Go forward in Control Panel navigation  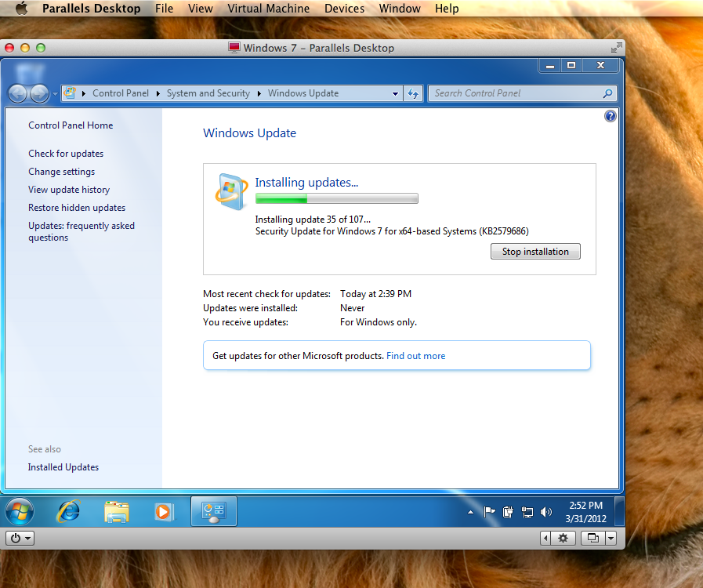click(x=39, y=94)
